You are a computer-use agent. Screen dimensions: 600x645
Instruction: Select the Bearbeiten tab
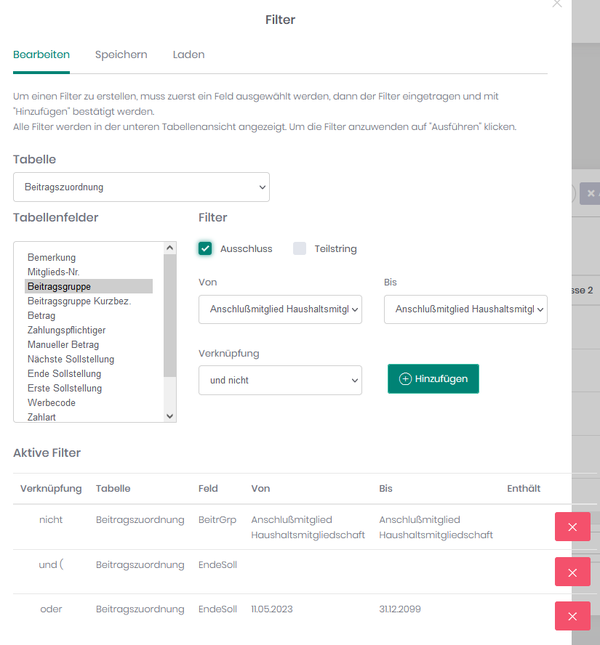41,55
